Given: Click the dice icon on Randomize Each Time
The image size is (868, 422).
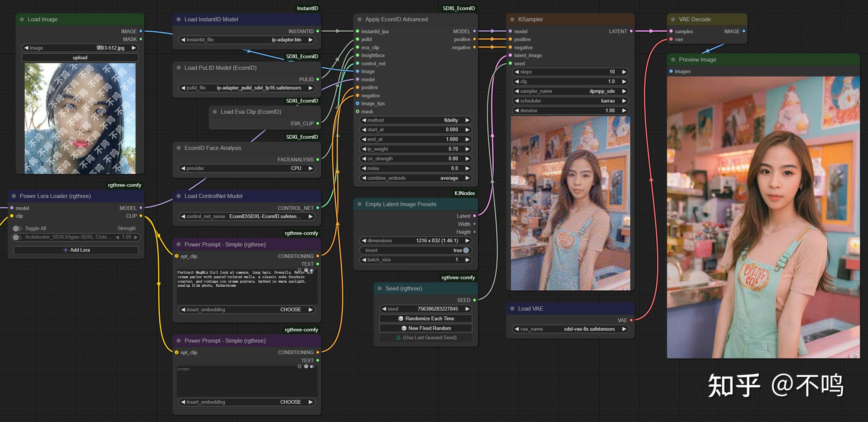Looking at the screenshot, I should (401, 318).
